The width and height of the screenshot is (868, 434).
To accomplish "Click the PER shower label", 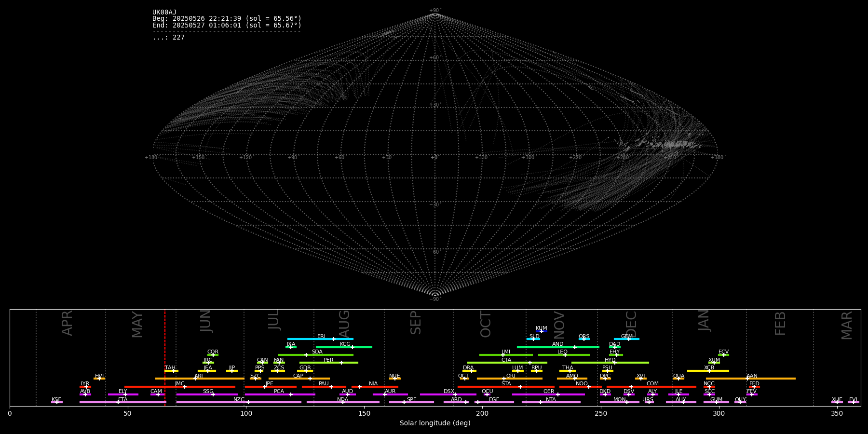I will (x=328, y=360).
